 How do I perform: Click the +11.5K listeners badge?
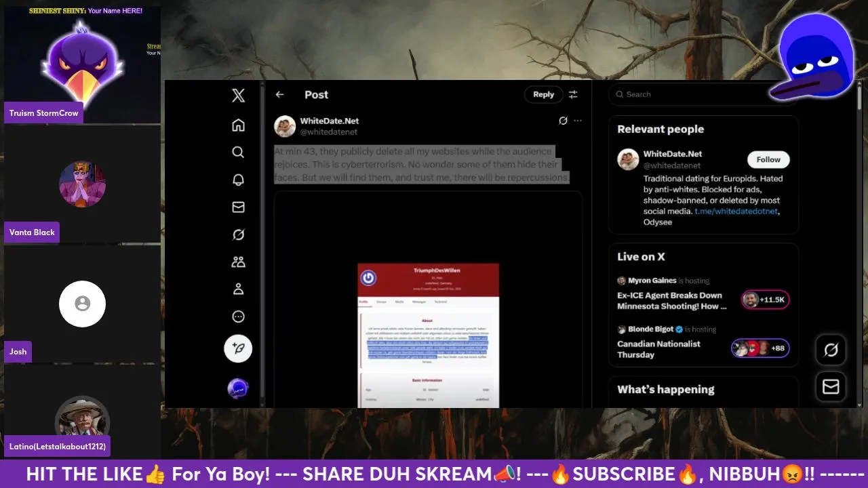click(x=765, y=300)
